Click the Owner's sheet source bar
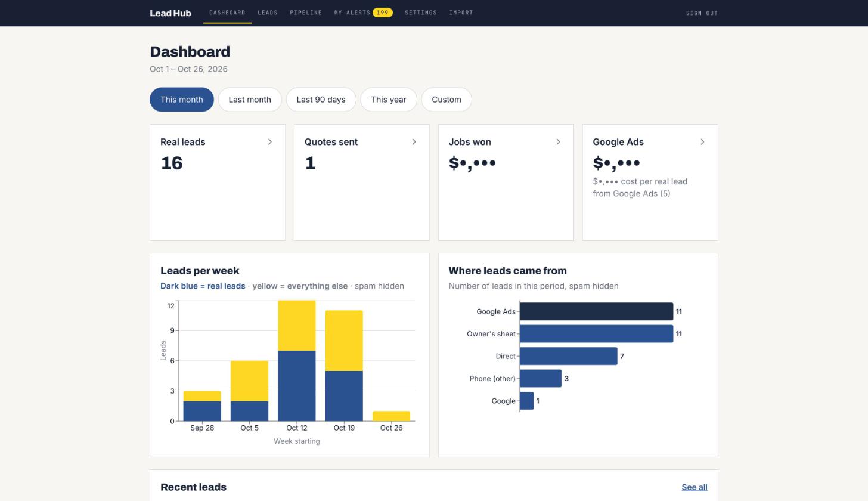The width and height of the screenshot is (868, 501). click(596, 334)
